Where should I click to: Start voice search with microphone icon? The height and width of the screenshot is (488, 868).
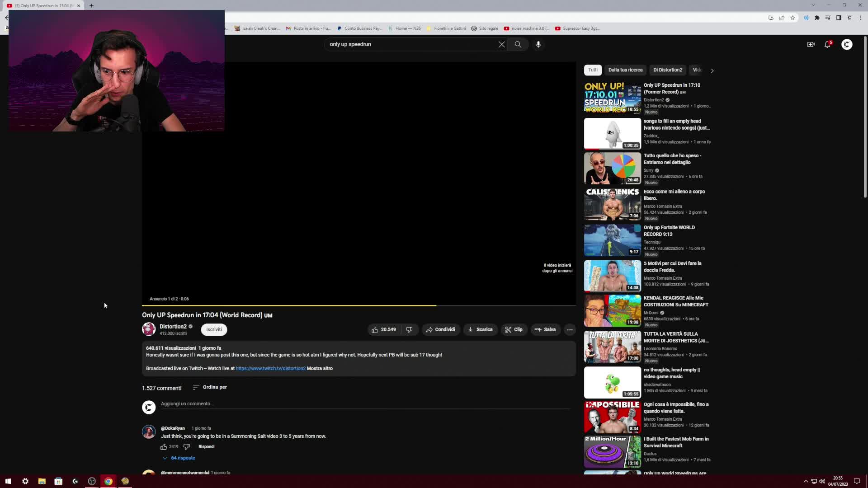click(x=538, y=44)
